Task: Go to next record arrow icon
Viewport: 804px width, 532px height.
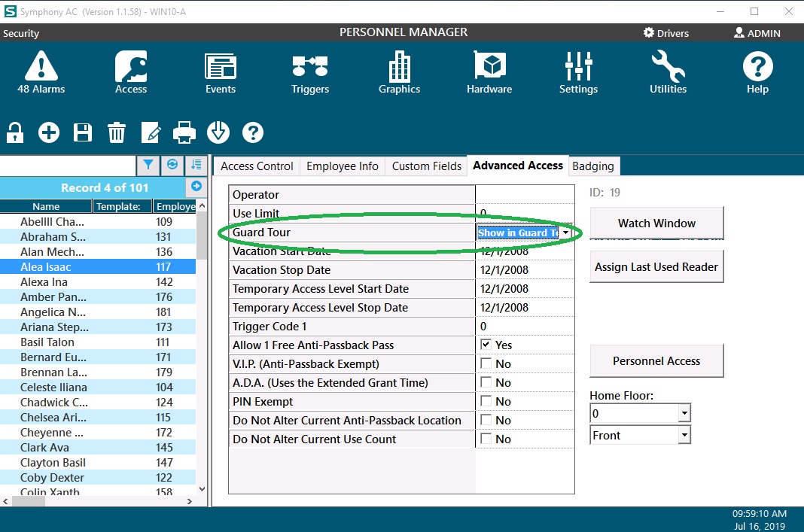Action: tap(196, 187)
